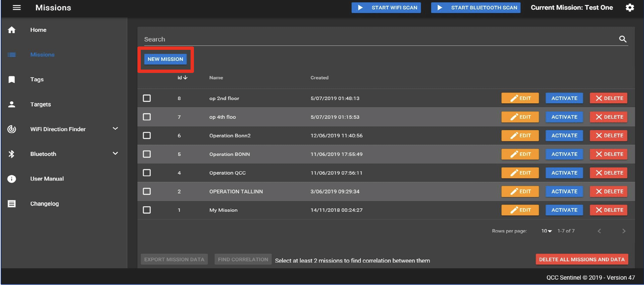Image resolution: width=644 pixels, height=285 pixels.
Task: Delete the Operation BONN mission
Action: click(x=609, y=154)
